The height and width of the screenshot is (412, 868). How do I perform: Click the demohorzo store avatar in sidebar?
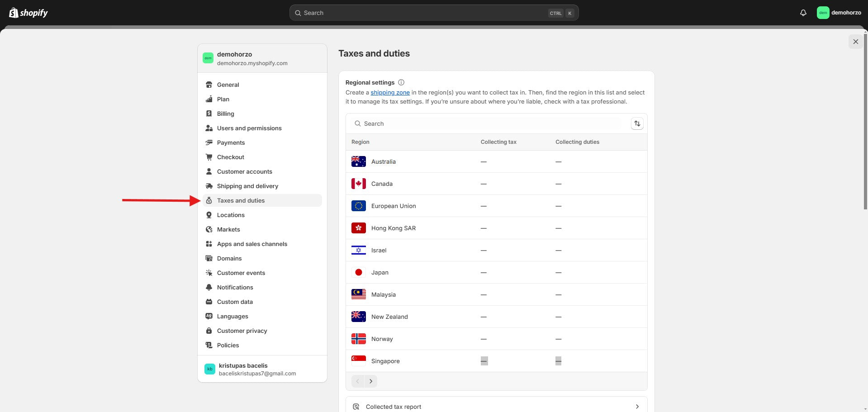208,58
